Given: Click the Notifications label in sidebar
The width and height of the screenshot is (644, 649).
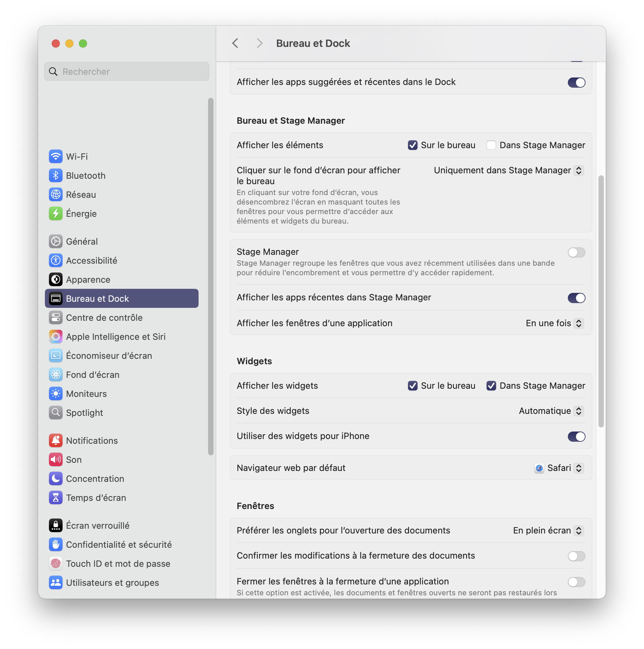Looking at the screenshot, I should pos(92,441).
